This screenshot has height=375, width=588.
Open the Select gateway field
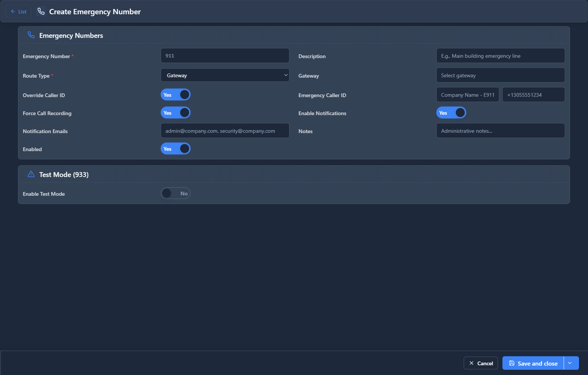point(500,75)
